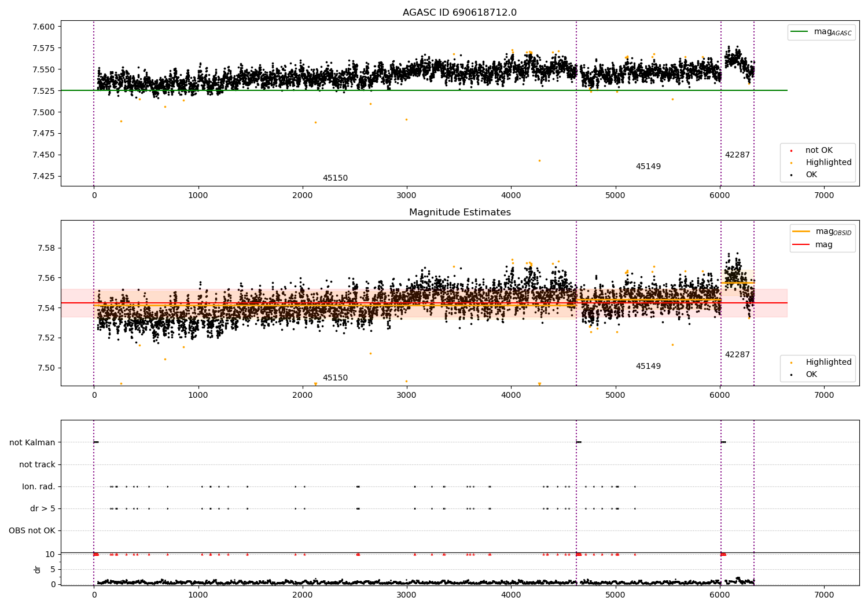This screenshot has height=608, width=868.
Task: Click the 1000 x-tick under Magnitude Estimates plot
Action: (x=198, y=395)
